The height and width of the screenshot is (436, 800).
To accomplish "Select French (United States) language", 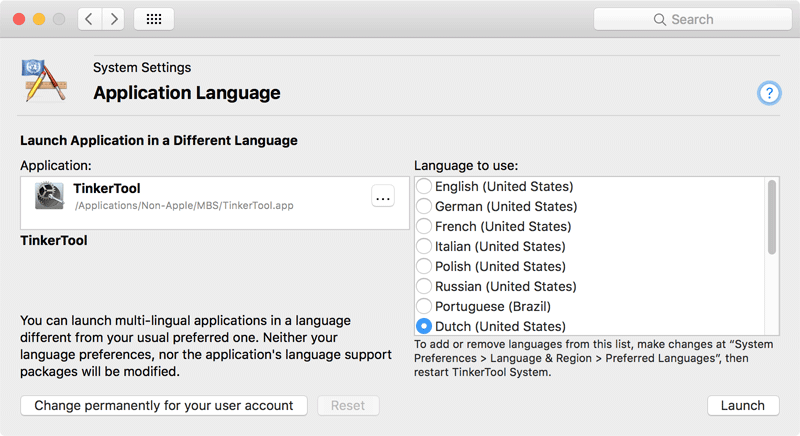I will (424, 226).
